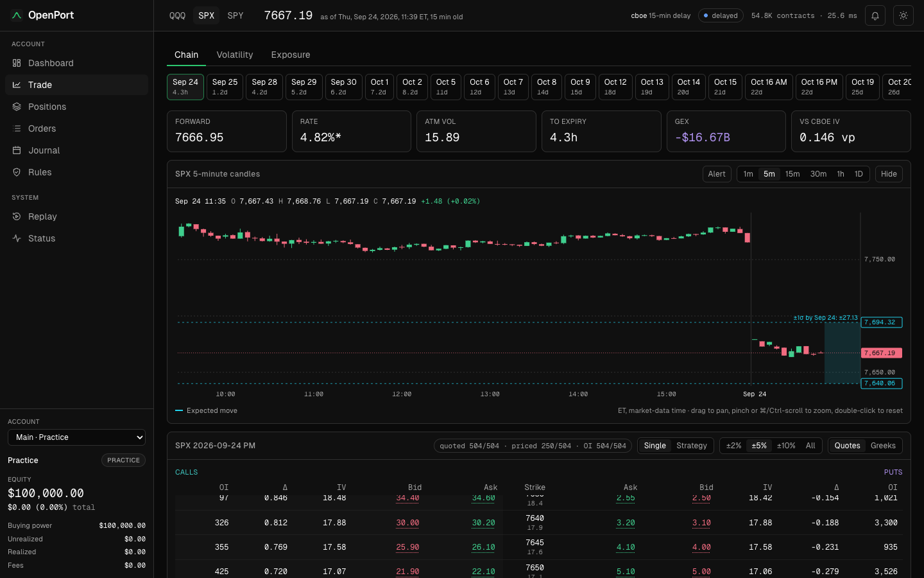This screenshot has width=924, height=578.
Task: Click the Expected move legend entry
Action: tap(206, 411)
